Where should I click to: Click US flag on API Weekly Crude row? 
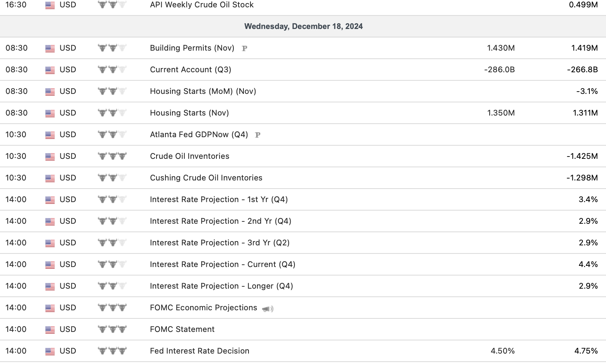(x=50, y=5)
